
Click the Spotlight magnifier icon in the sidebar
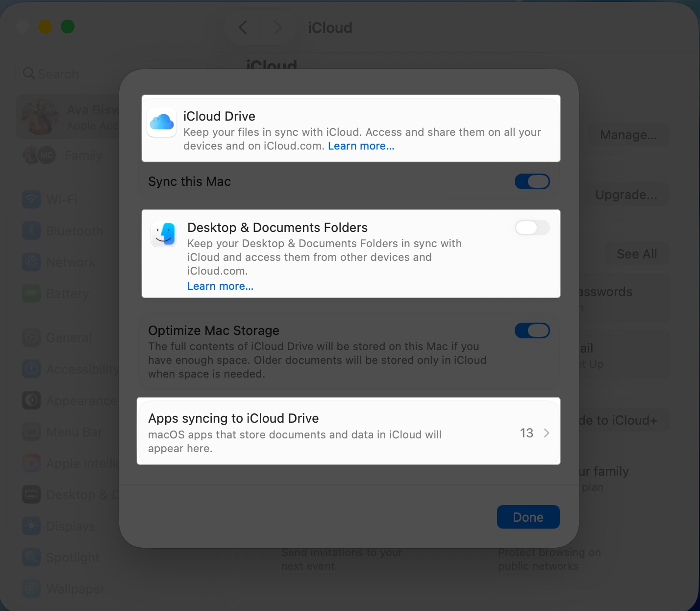[x=31, y=557]
